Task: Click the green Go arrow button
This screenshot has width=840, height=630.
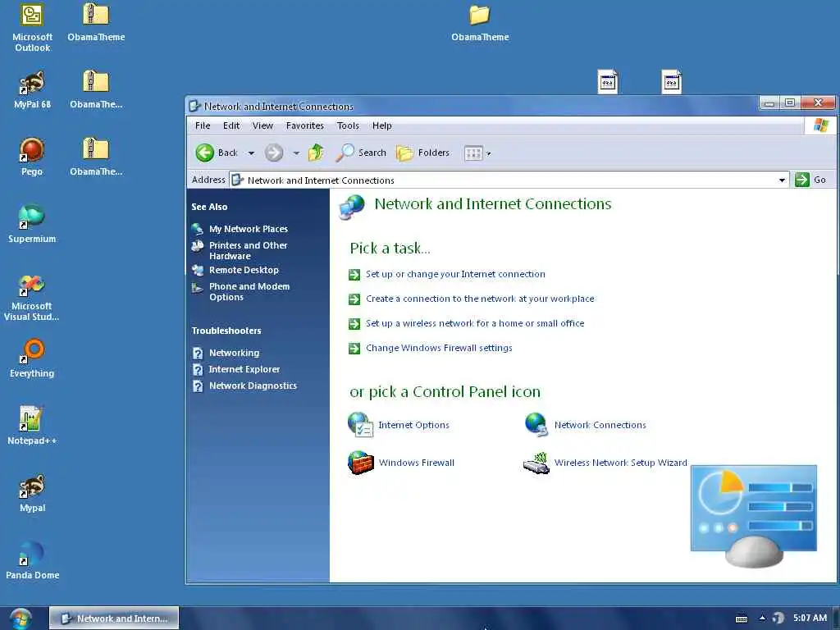Action: tap(810, 180)
